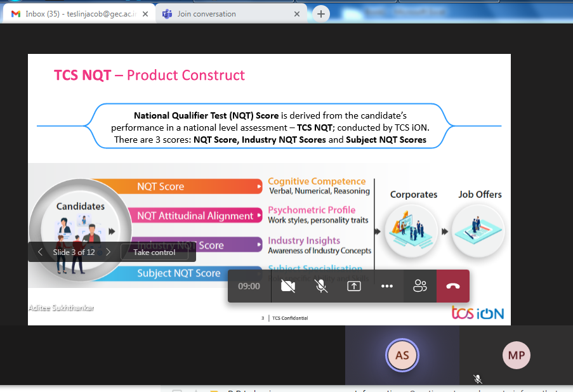
Task: Click the Slide 3 of 12 indicator
Action: point(74,252)
